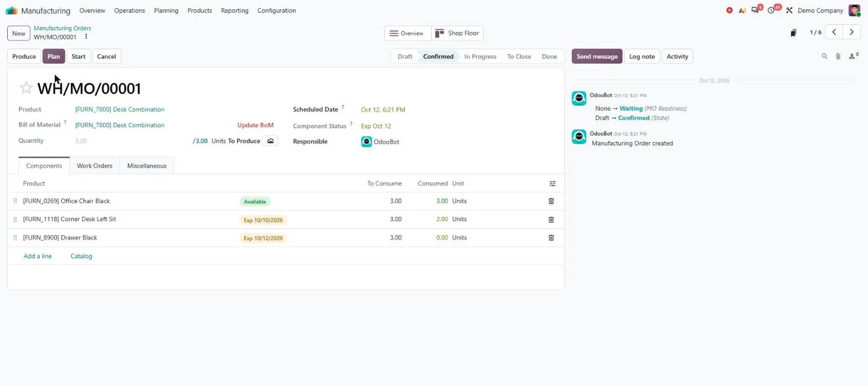Open the Shop Floor stat button
Viewport: 868px width, 386px height.
click(x=457, y=33)
